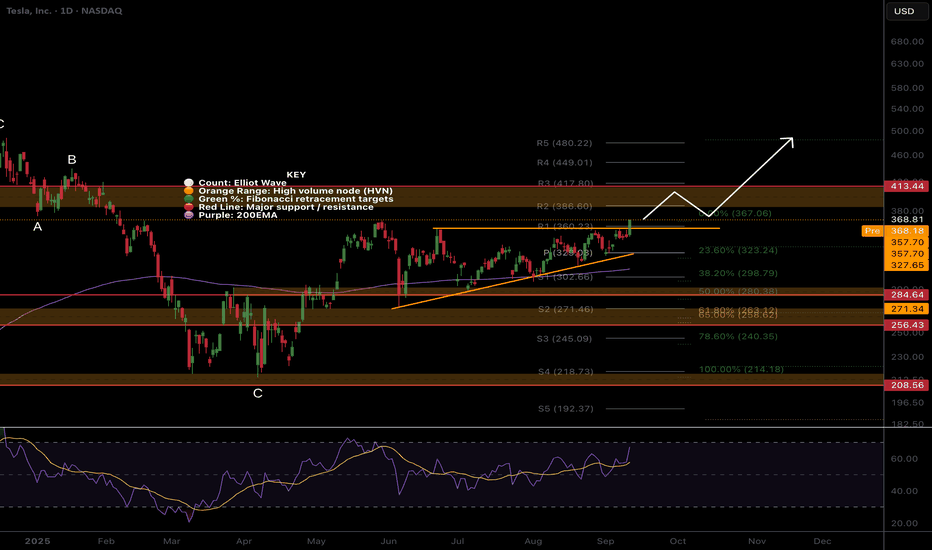The width and height of the screenshot is (932, 550).
Task: Click the 100.00% (214.18) Fibonacci level
Action: click(741, 369)
